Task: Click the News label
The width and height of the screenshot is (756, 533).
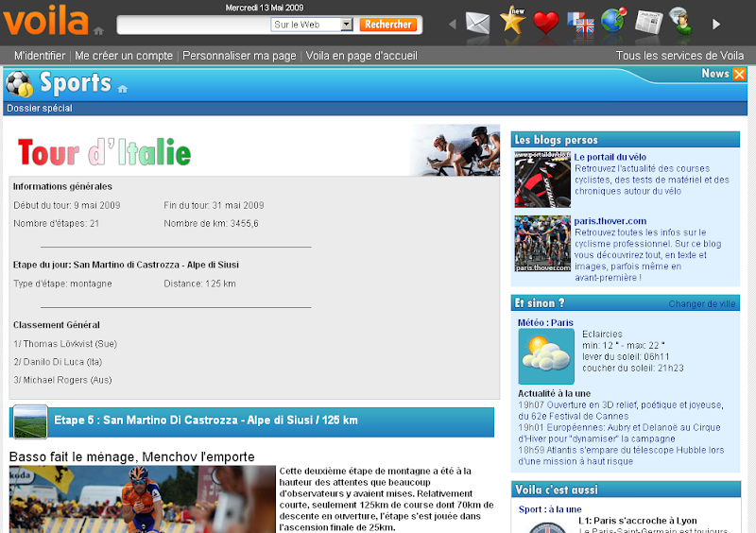Action: pyautogui.click(x=715, y=74)
